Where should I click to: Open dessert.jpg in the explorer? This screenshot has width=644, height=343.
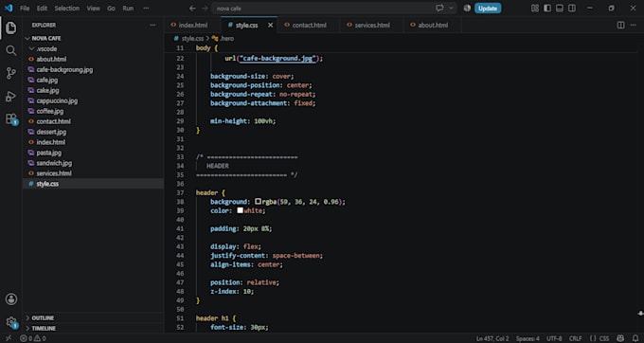51,132
